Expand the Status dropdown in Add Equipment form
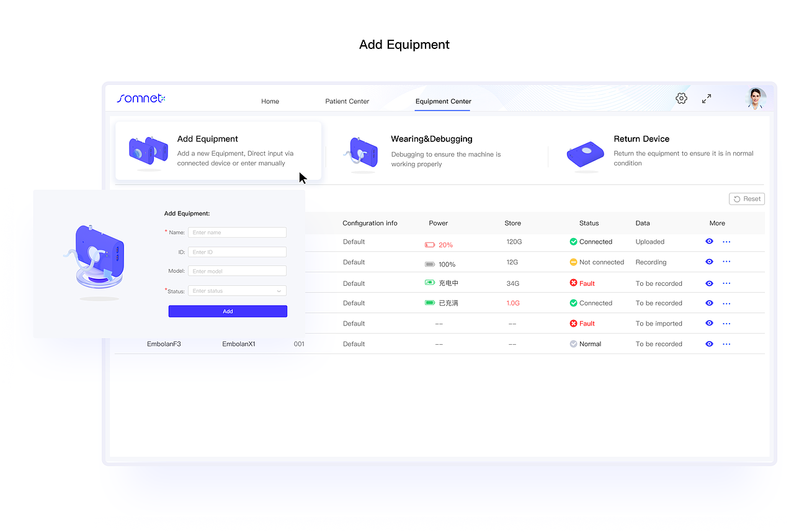This screenshot has height=532, width=794. click(237, 291)
